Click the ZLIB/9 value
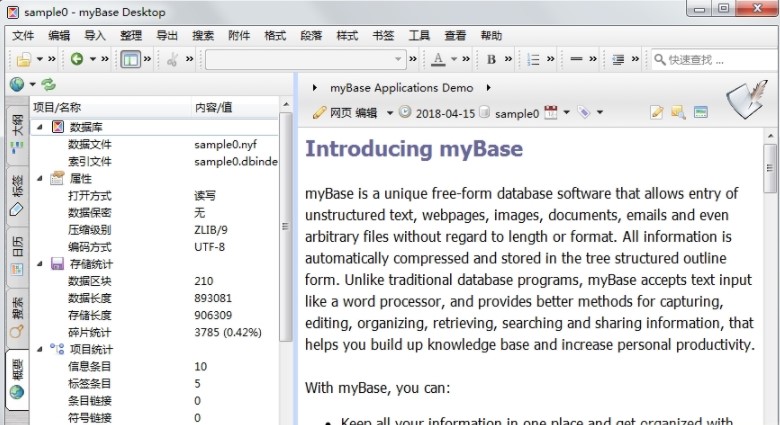This screenshot has height=425, width=780. tap(211, 230)
